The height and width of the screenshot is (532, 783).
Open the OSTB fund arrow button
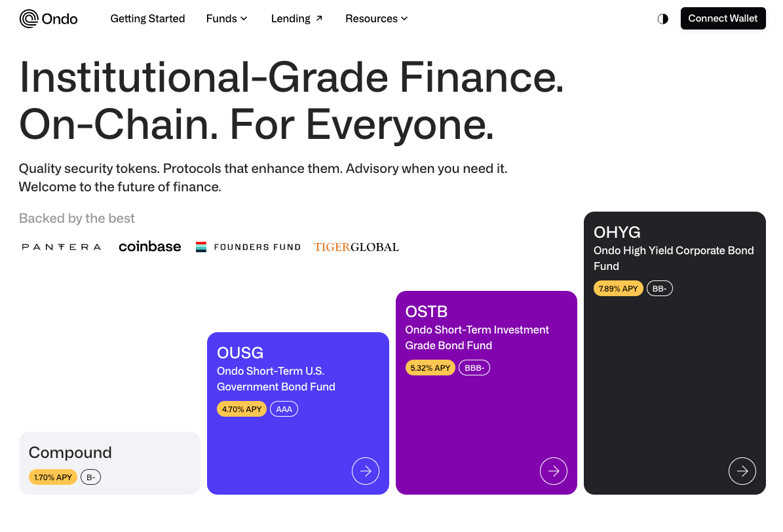coord(554,470)
